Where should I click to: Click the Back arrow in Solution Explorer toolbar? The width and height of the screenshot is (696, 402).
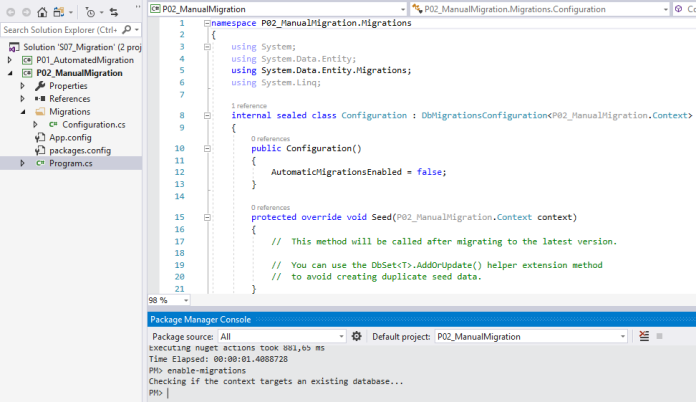pos(9,12)
